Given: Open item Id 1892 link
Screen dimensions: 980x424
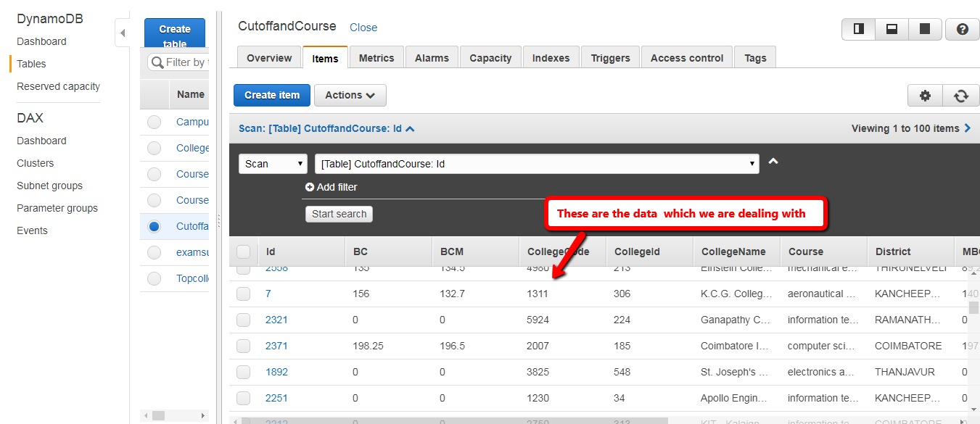Looking at the screenshot, I should (276, 372).
